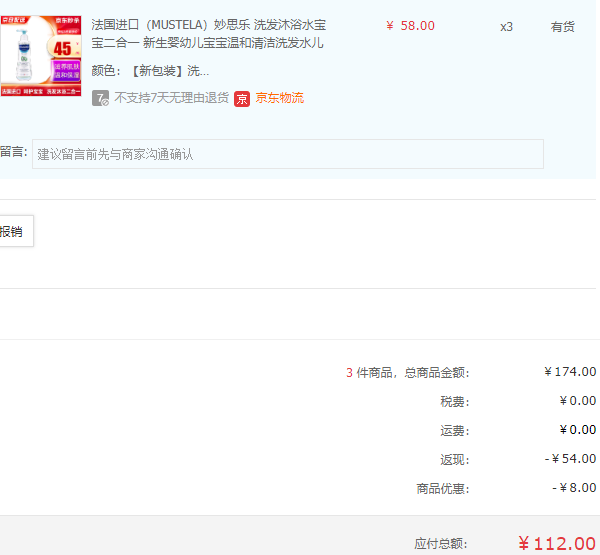Image resolution: width=600 pixels, height=555 pixels.
Task: Click the 不支持7天无理由退货 text
Action: point(171,98)
